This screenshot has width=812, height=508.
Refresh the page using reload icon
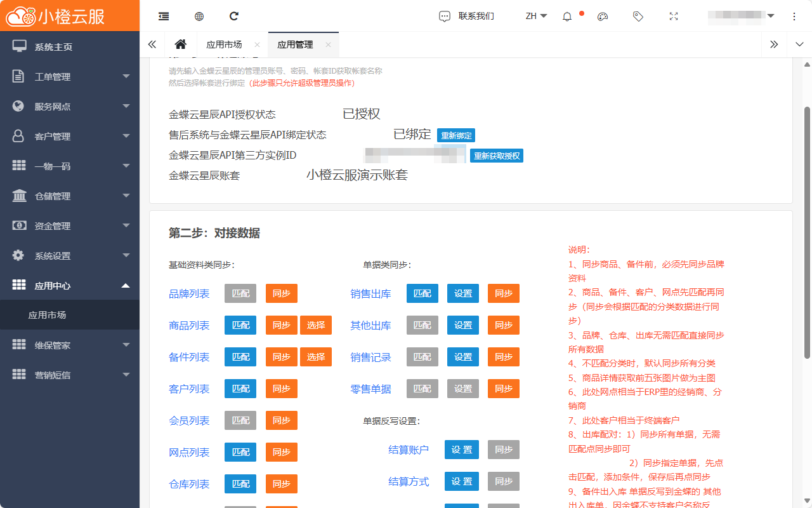234,16
